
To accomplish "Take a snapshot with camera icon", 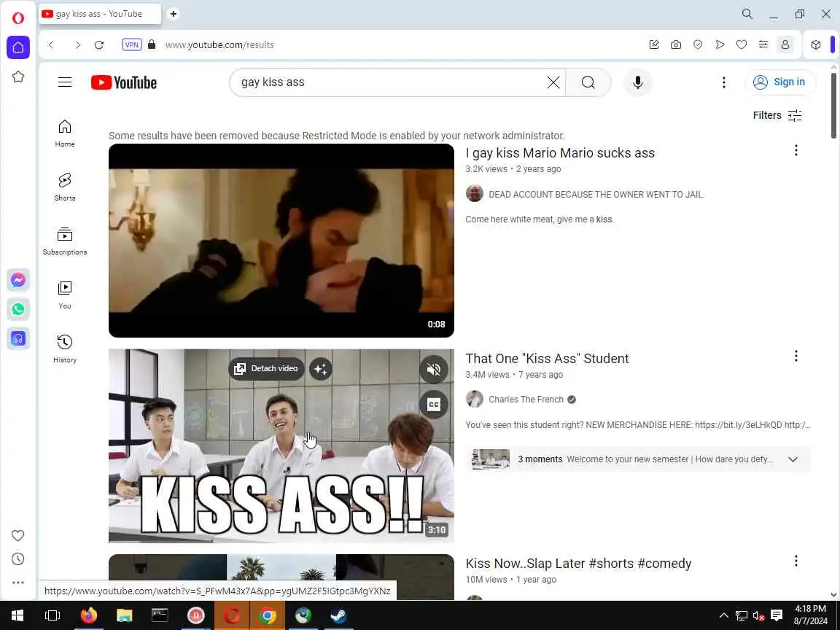I will [x=676, y=44].
